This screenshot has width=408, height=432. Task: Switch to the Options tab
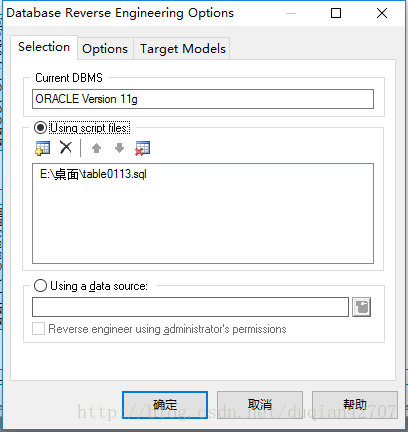(105, 49)
